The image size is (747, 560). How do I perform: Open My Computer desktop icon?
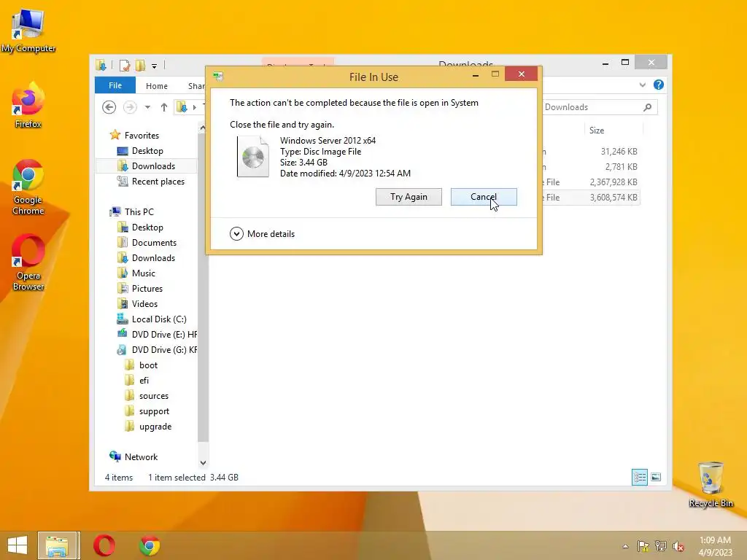[28, 29]
